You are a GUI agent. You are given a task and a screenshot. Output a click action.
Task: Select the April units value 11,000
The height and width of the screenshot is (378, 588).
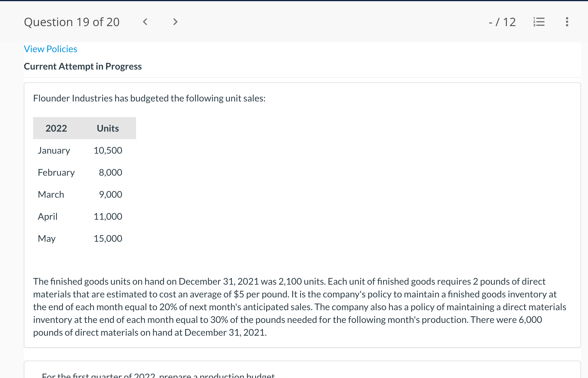click(108, 217)
